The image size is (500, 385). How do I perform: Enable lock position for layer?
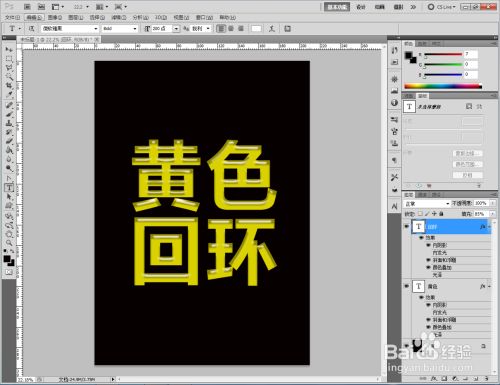tap(434, 214)
